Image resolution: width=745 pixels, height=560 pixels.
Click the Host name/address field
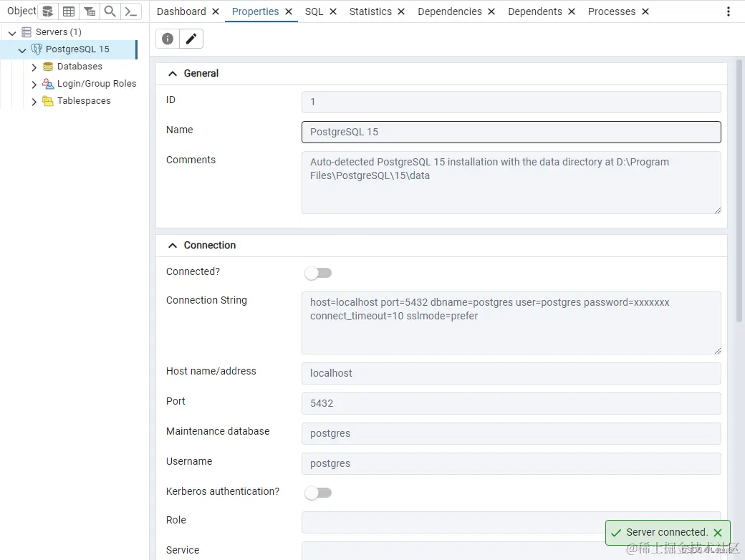pos(511,373)
